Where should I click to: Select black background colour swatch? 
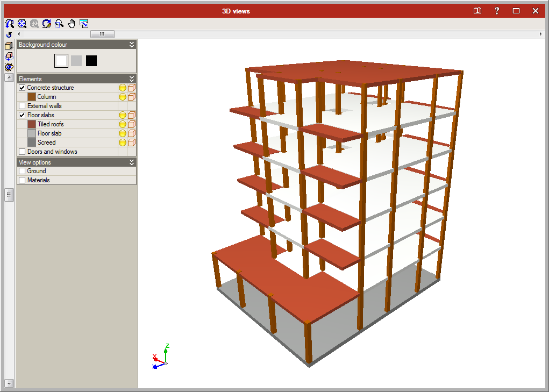[x=91, y=61]
